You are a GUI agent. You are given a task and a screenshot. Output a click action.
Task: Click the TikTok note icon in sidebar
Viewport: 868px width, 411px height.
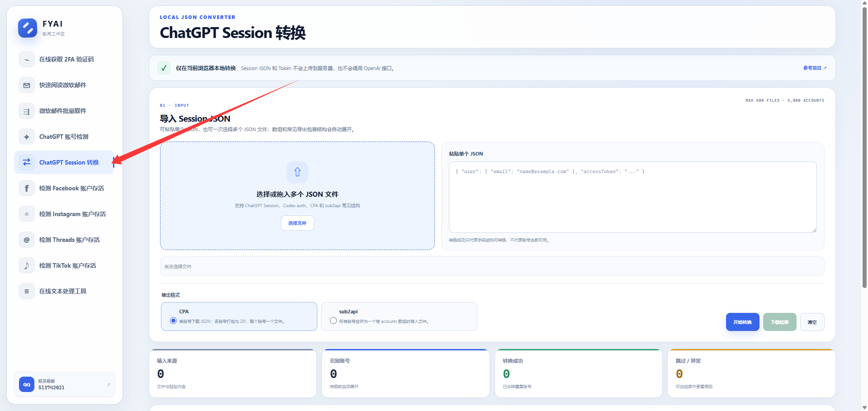(27, 265)
